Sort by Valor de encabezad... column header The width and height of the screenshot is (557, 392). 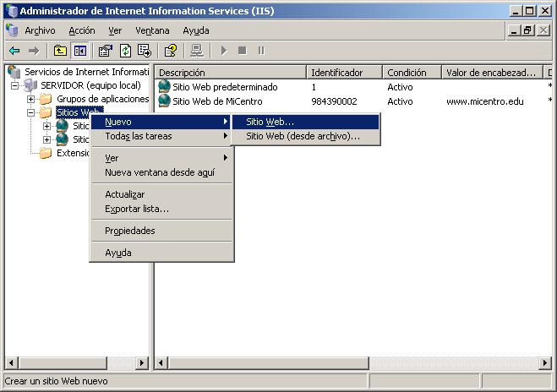493,73
